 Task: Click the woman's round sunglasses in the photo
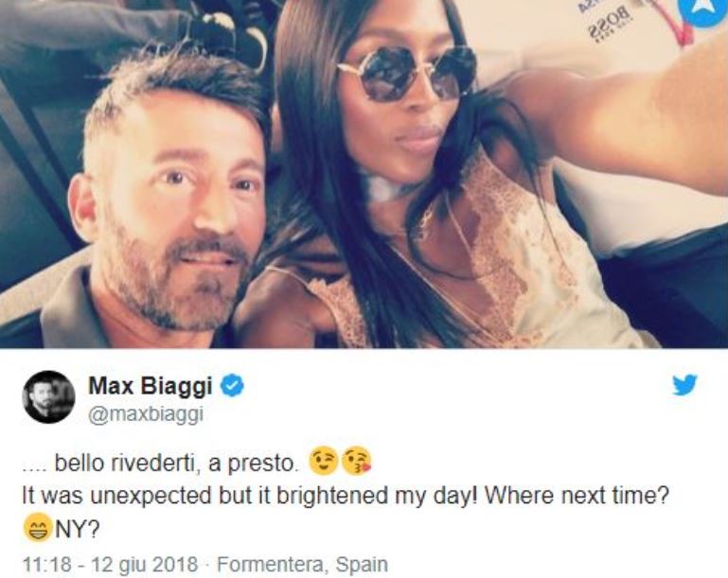(408, 73)
